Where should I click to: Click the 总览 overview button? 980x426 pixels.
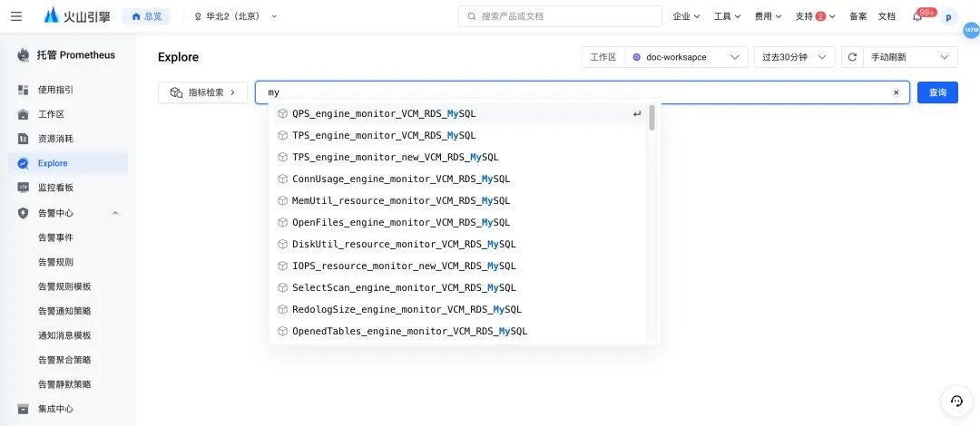[146, 16]
